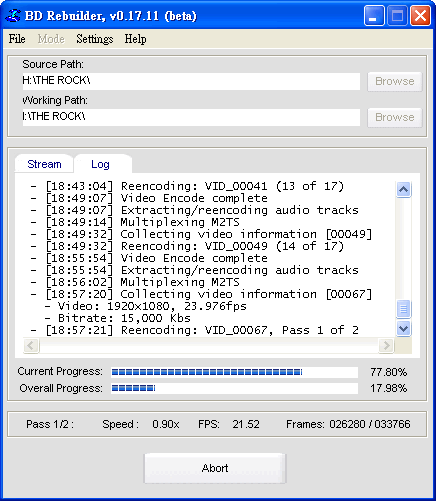Open the Help menu

[x=135, y=39]
